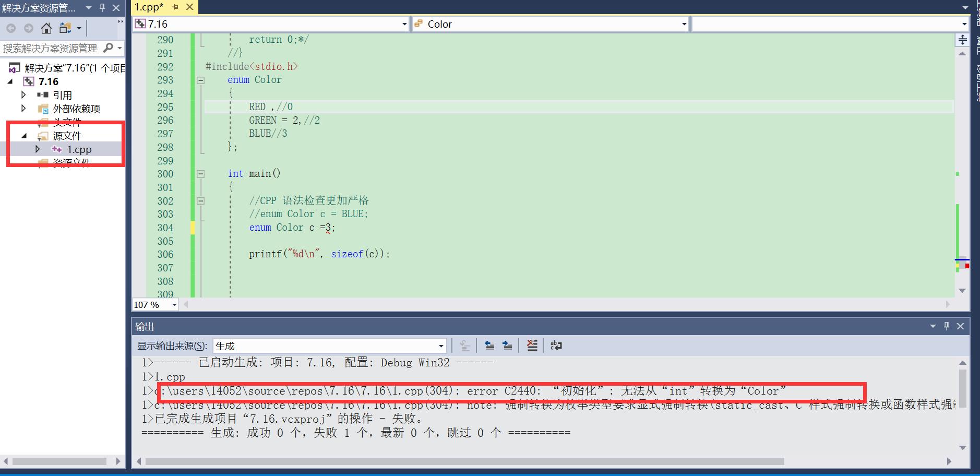Toggle word wrap in Output window

pyautogui.click(x=556, y=346)
